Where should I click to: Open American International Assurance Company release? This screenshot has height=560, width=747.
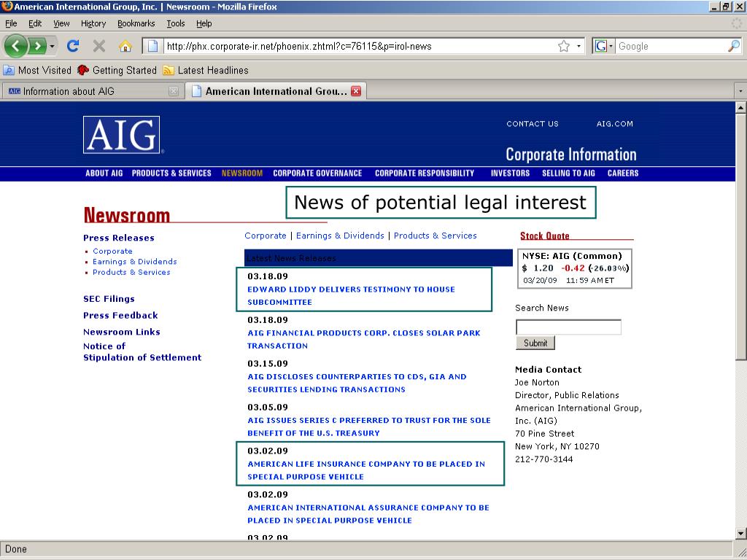(368, 514)
